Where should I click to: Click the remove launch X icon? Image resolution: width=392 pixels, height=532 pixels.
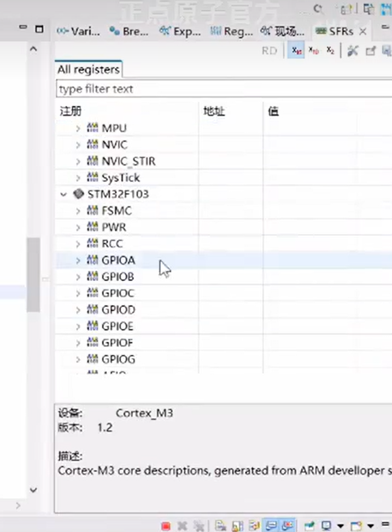182,526
